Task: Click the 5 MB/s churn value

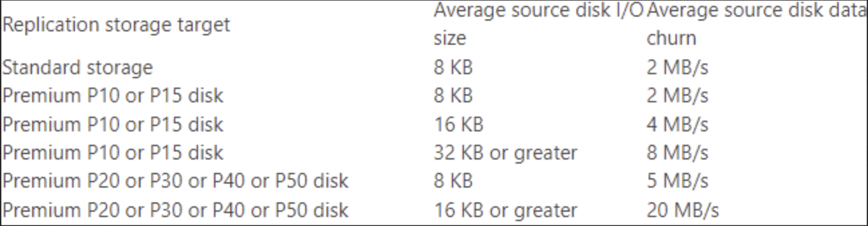Action: pyautogui.click(x=677, y=181)
